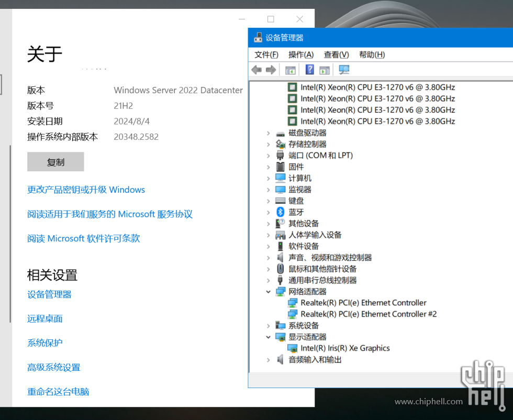Collapse the 显示适配器 node
513x420 pixels.
tap(268, 337)
